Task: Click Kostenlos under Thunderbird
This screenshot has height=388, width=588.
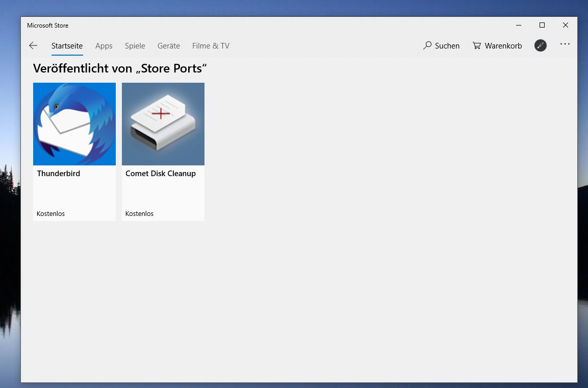Action: point(50,213)
